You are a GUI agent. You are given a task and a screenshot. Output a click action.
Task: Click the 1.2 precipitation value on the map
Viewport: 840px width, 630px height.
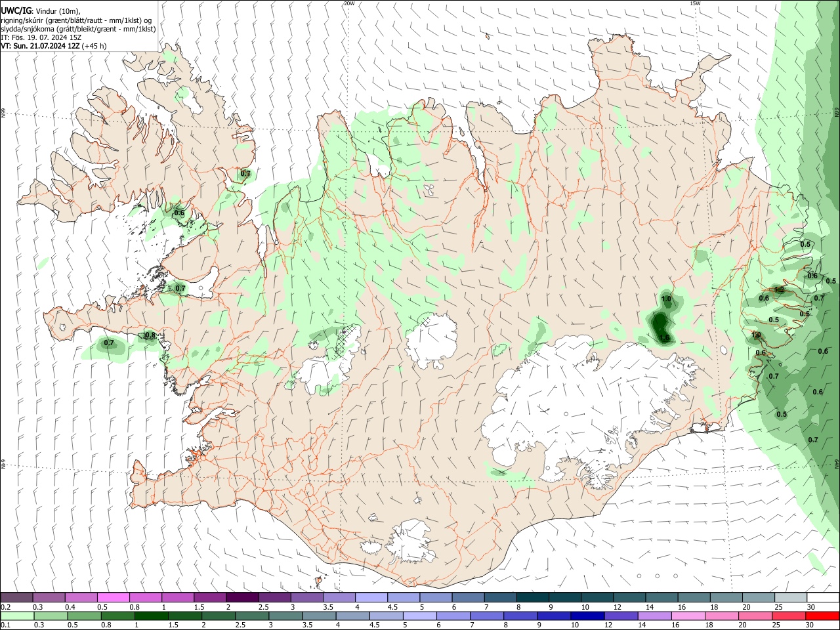(x=780, y=289)
